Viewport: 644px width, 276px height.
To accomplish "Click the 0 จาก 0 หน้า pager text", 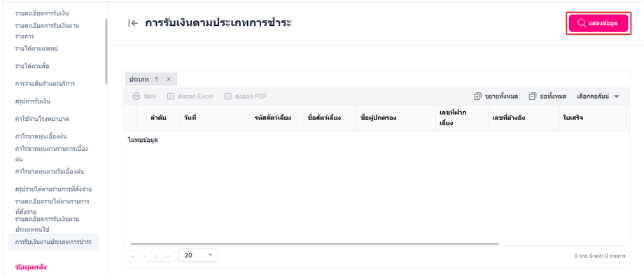I will pyautogui.click(x=600, y=256).
